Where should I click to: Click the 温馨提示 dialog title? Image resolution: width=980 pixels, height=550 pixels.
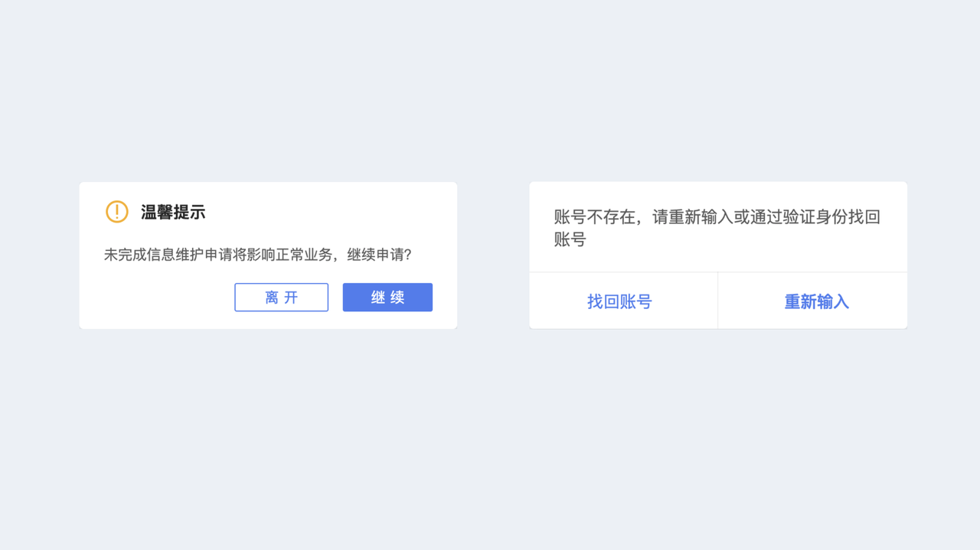(173, 213)
